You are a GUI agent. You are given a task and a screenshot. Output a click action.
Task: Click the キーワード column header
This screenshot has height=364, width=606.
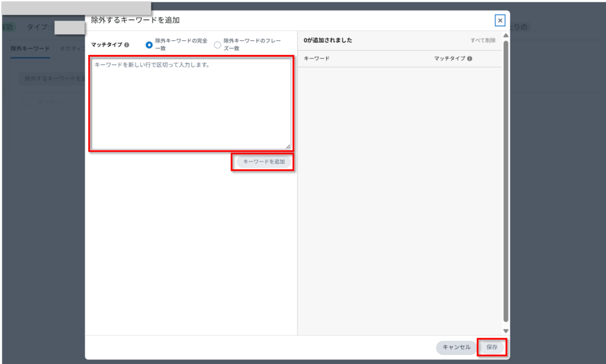[317, 59]
